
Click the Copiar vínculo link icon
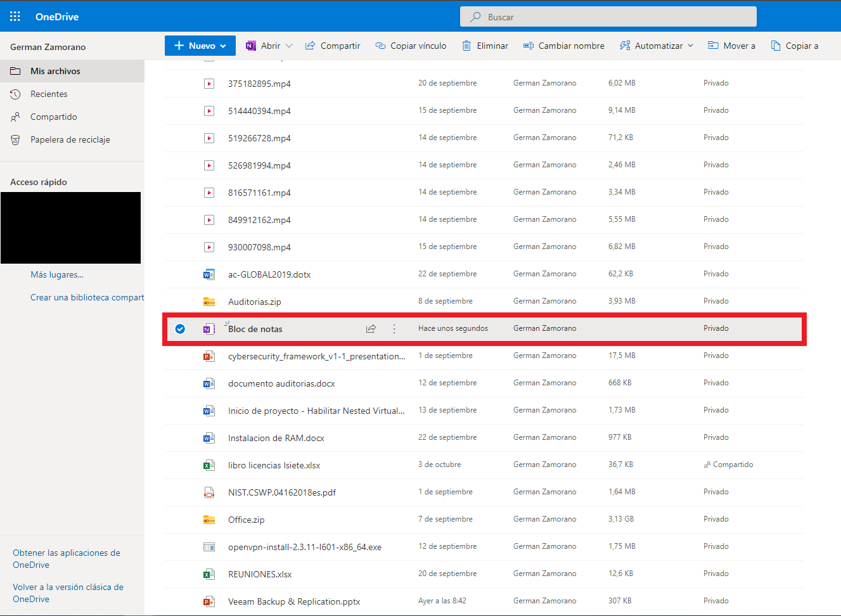click(x=380, y=46)
